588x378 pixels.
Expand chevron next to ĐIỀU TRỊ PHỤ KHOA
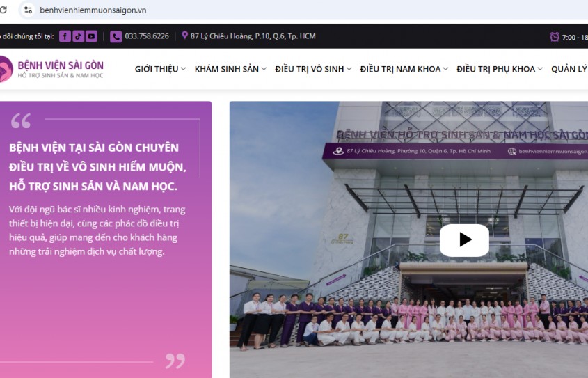coord(540,69)
